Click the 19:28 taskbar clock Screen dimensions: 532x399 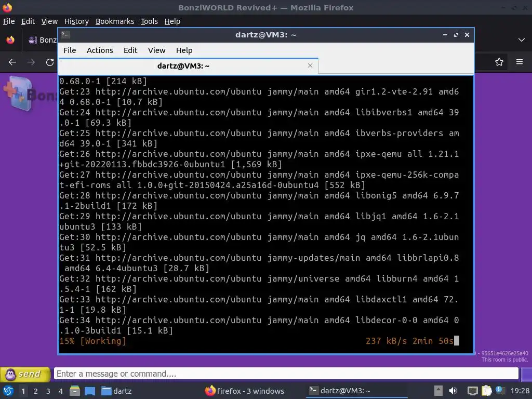pyautogui.click(x=520, y=391)
